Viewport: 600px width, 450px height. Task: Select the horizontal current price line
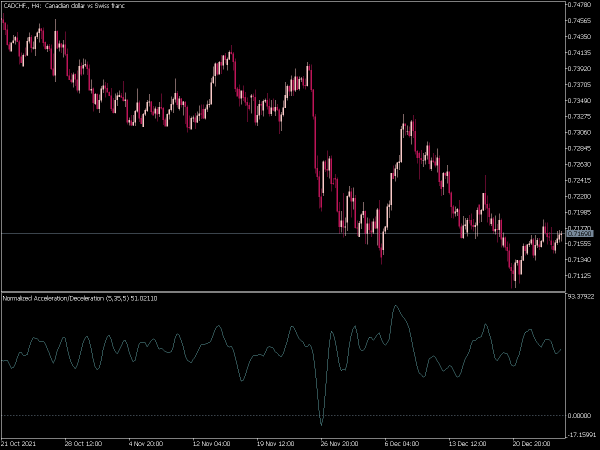pos(283,233)
